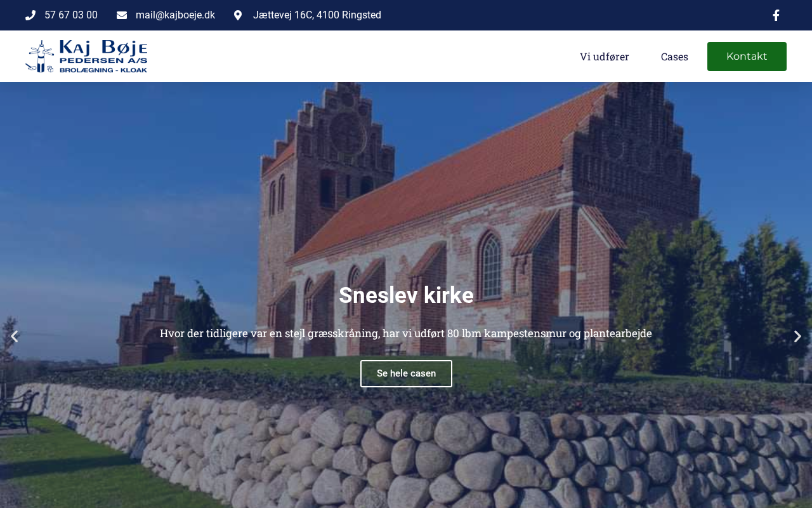812x508 pixels.
Task: Click the mail@kajboeje.dk email link
Action: click(175, 15)
